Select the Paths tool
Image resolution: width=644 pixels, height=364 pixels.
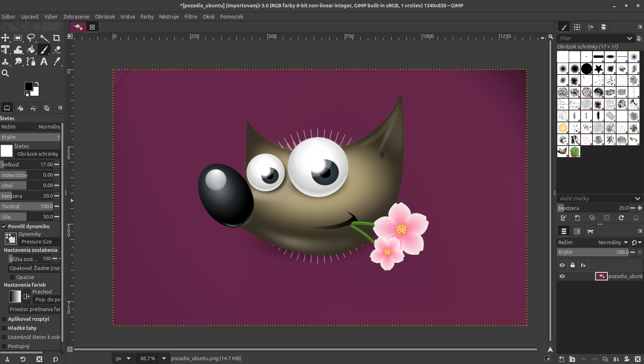click(31, 62)
